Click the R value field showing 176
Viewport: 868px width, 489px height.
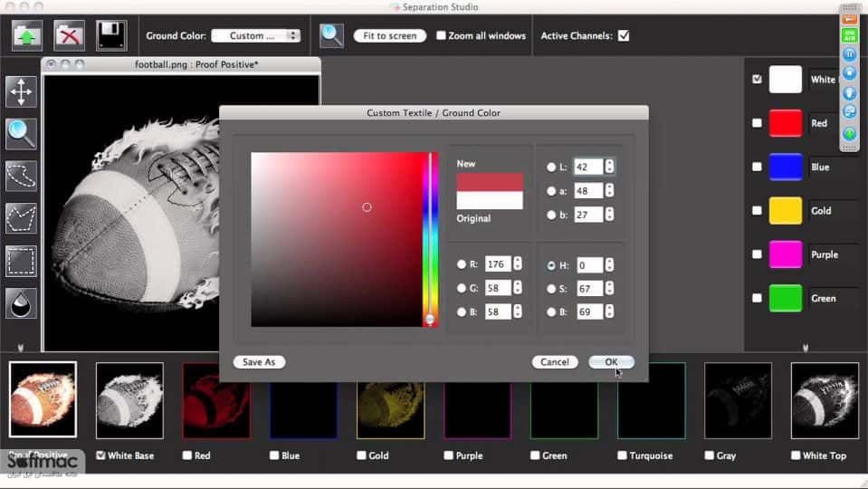pyautogui.click(x=498, y=264)
